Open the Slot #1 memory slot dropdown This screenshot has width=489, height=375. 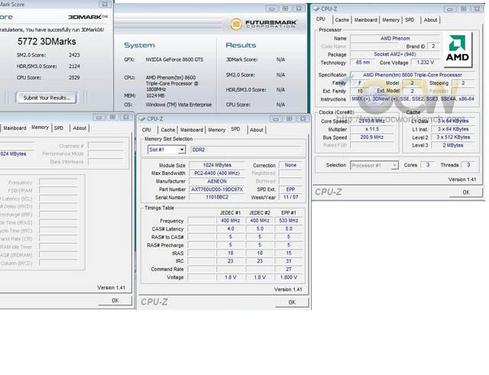point(166,150)
